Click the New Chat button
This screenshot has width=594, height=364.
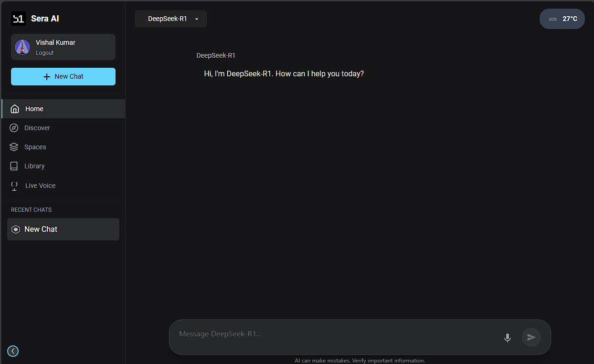pyautogui.click(x=63, y=76)
